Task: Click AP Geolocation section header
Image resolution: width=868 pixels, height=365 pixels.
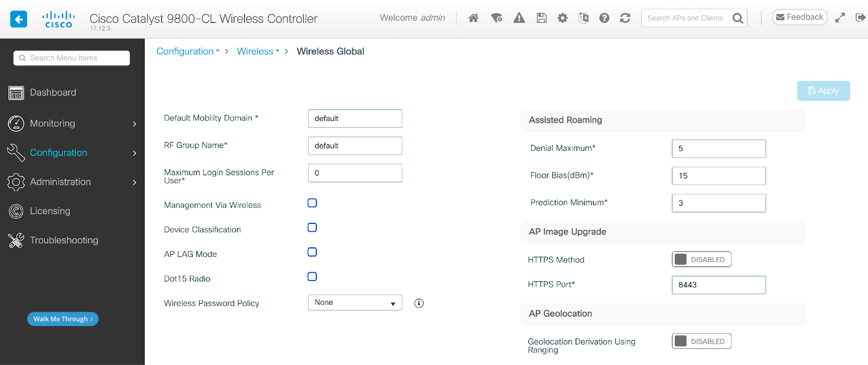Action: (663, 313)
